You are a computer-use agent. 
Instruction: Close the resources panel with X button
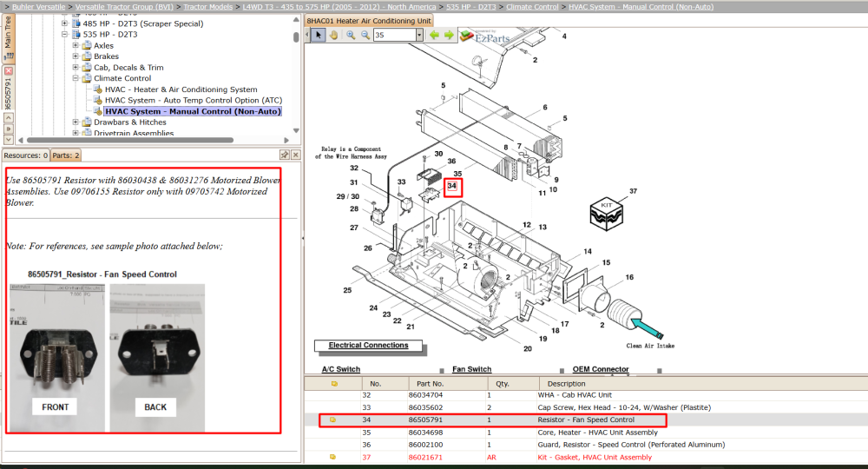click(x=296, y=155)
